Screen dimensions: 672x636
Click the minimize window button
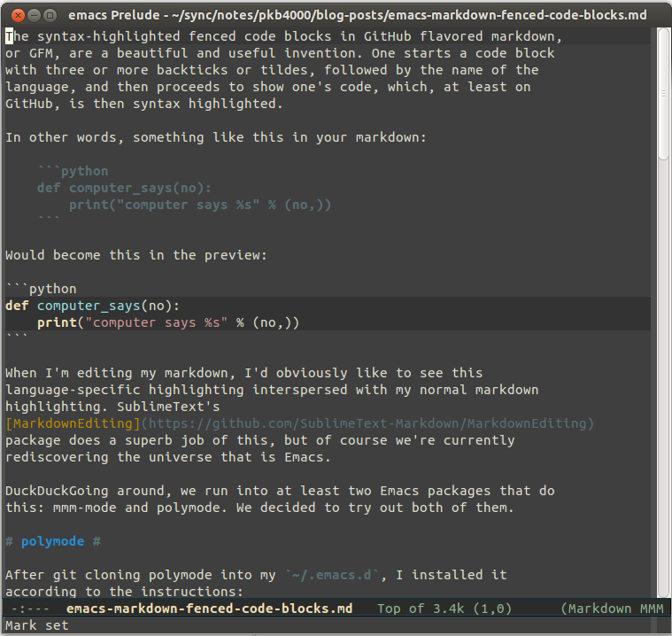coord(34,16)
